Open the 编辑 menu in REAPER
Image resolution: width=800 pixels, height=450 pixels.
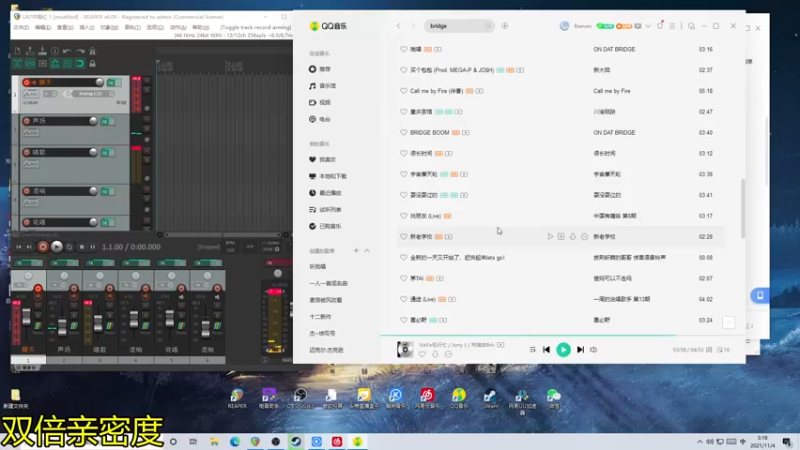click(x=43, y=28)
